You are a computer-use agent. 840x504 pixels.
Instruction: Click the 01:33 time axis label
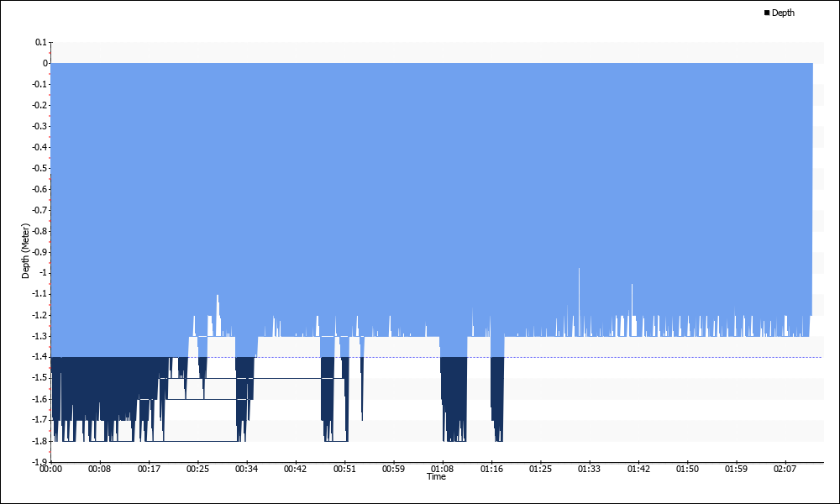point(590,470)
